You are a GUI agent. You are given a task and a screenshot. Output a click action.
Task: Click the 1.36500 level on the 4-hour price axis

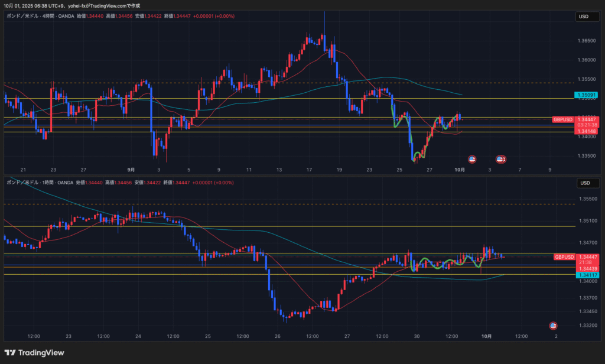(x=586, y=41)
